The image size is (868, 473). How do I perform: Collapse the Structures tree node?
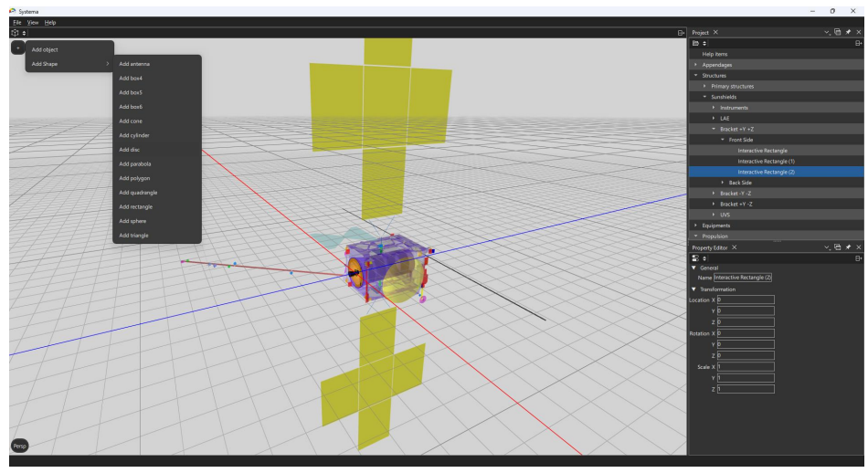(x=696, y=75)
